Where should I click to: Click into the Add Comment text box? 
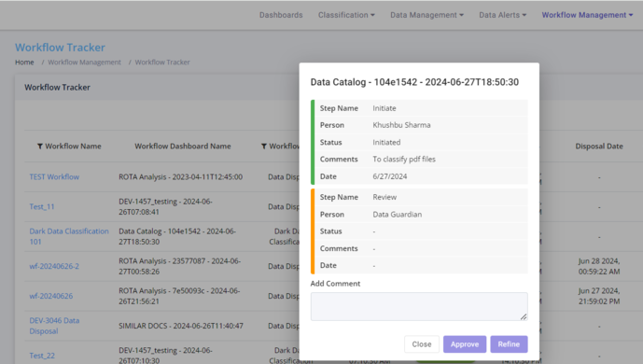click(419, 307)
